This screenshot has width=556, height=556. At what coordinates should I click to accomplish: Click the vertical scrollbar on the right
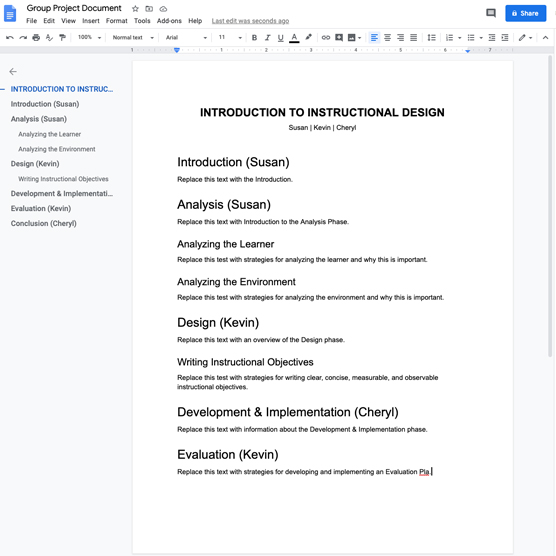(x=550, y=206)
